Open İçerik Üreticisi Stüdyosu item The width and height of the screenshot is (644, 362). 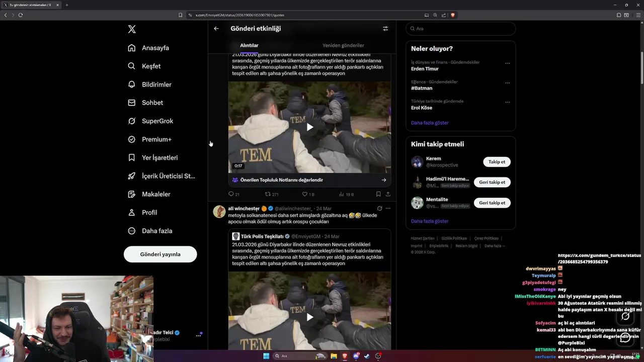[x=162, y=176]
